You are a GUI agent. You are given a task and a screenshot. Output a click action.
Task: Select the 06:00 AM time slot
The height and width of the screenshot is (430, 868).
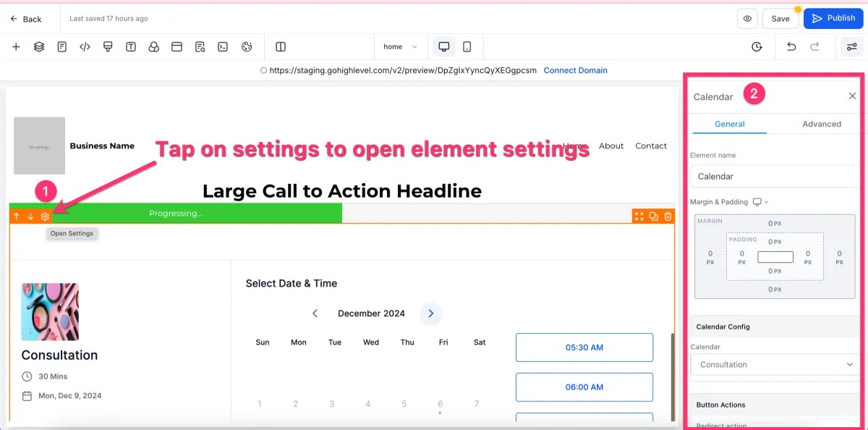(584, 387)
